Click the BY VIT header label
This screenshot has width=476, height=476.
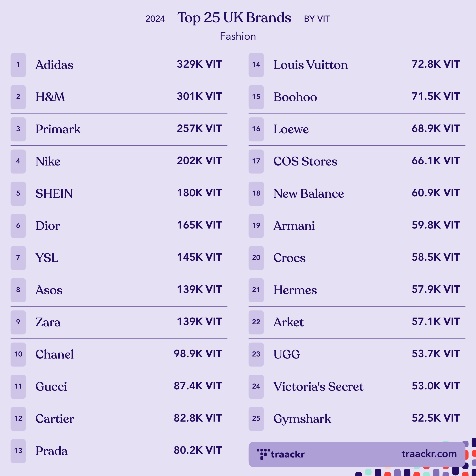[x=317, y=19]
